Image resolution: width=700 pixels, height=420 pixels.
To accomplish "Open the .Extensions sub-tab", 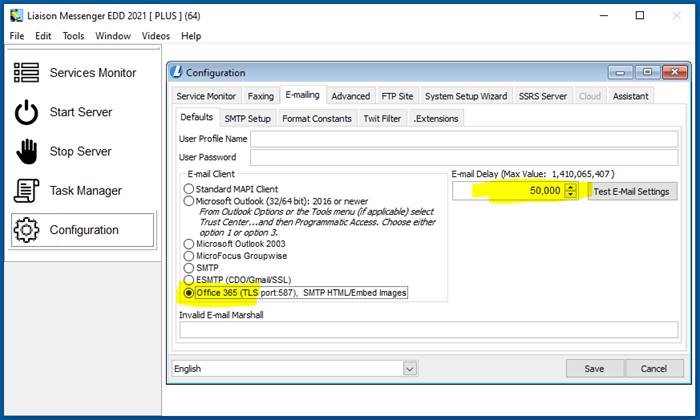I will (x=436, y=119).
